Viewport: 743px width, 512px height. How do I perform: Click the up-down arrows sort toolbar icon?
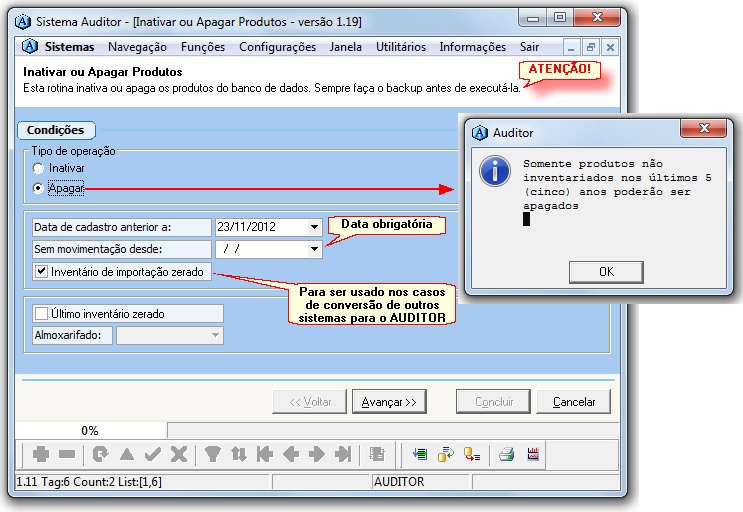click(239, 454)
